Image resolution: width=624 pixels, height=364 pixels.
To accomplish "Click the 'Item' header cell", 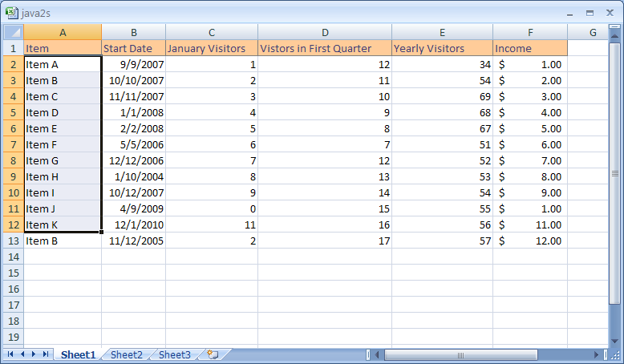I will click(63, 48).
